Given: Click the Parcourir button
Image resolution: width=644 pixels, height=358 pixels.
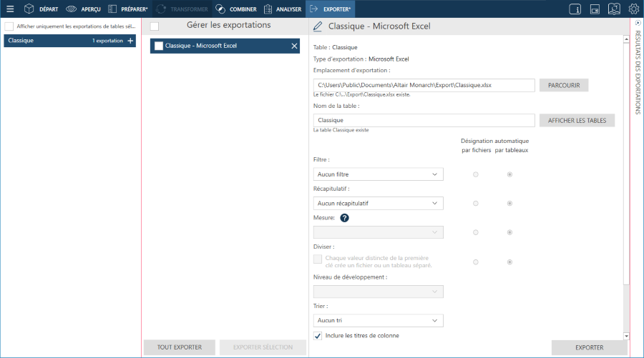Looking at the screenshot, I should pyautogui.click(x=564, y=85).
